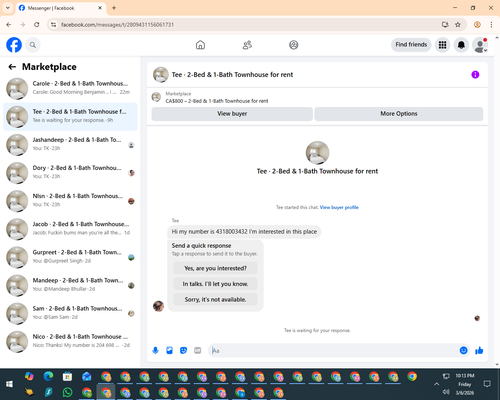Open a new browser tab
This screenshot has height=400, width=500.
(114, 8)
